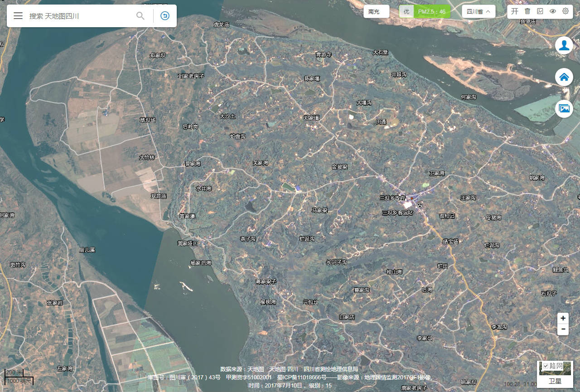Open the hamburger menu in the search bar
Screen dimensions: 580x392
[18, 16]
